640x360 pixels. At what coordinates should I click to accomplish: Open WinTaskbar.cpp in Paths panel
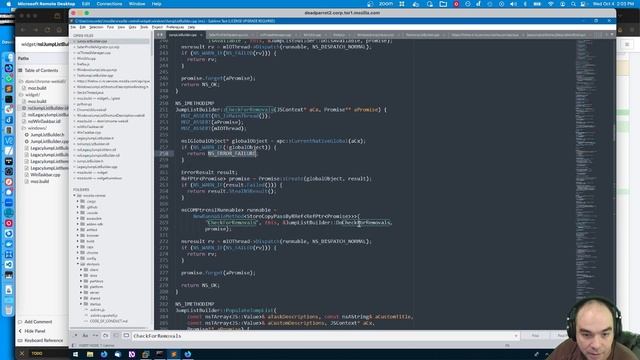(x=45, y=175)
